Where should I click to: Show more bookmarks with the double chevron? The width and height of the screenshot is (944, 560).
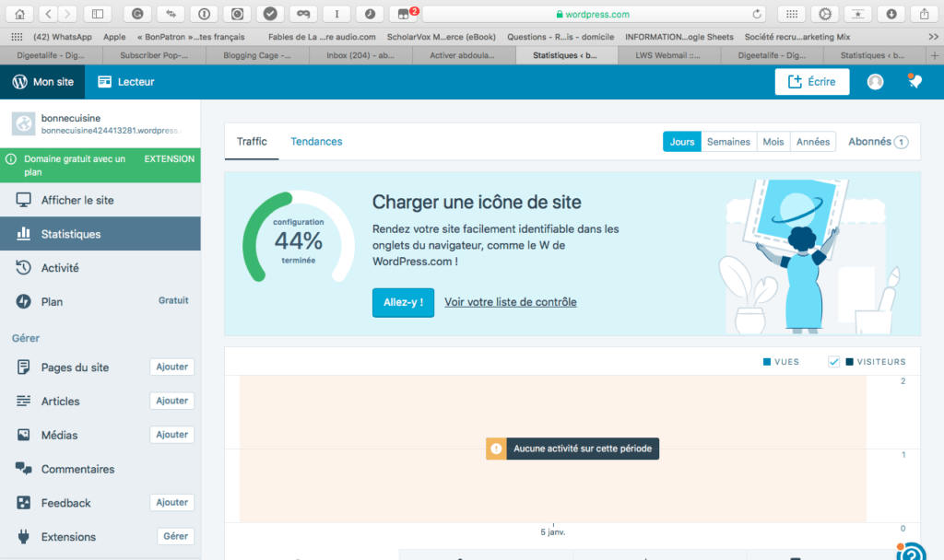[x=933, y=37]
